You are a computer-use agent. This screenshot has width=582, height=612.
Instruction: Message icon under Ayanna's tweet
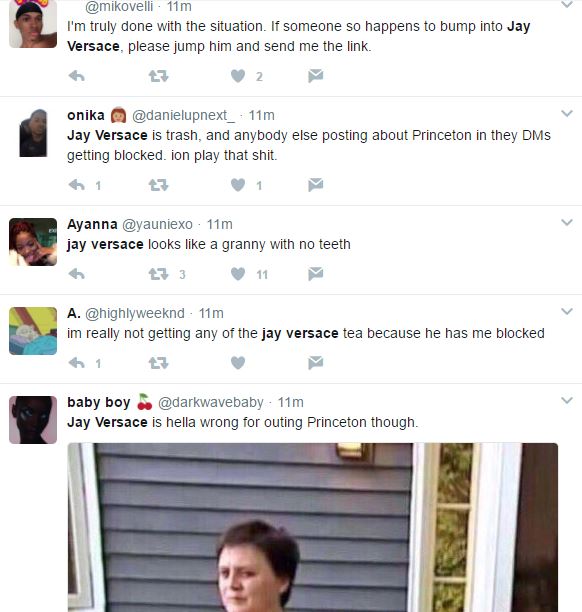tap(315, 274)
